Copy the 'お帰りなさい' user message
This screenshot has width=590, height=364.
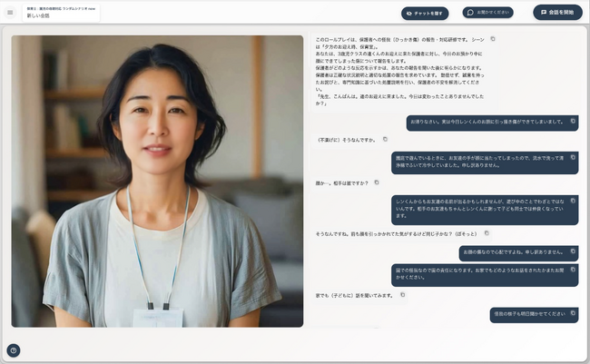coord(573,120)
